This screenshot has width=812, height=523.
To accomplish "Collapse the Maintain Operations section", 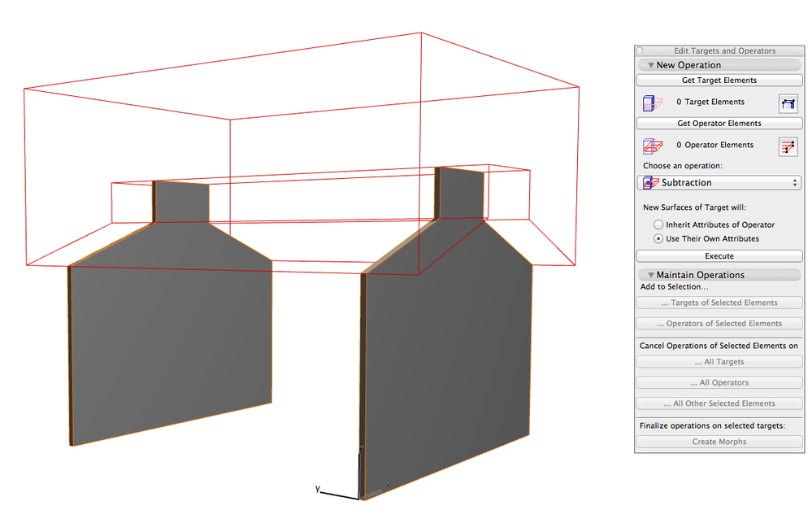I will [650, 274].
